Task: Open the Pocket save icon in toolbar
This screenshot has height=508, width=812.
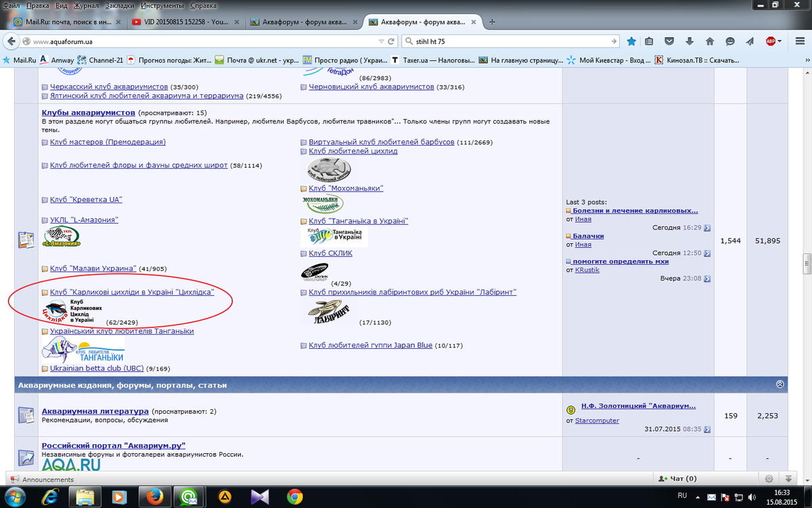Action: tap(669, 41)
